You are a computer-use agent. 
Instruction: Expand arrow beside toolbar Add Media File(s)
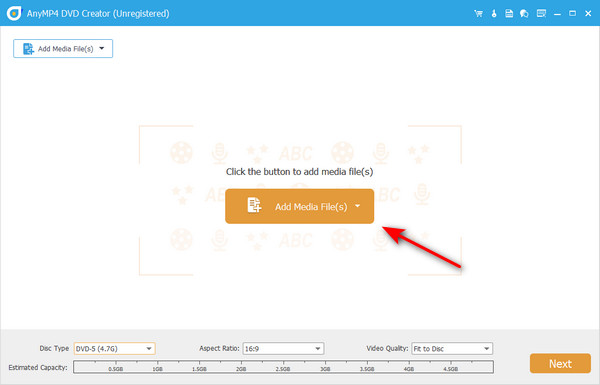(102, 48)
